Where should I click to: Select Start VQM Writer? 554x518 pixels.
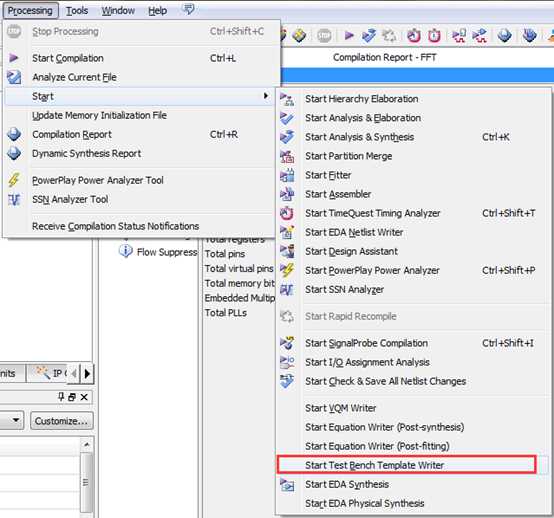click(x=413, y=408)
